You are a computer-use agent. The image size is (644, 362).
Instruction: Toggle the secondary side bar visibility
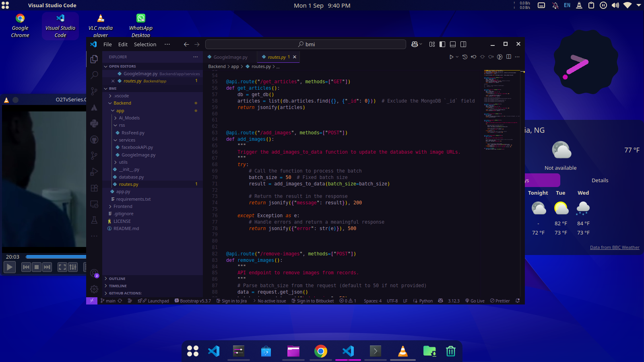point(463,44)
